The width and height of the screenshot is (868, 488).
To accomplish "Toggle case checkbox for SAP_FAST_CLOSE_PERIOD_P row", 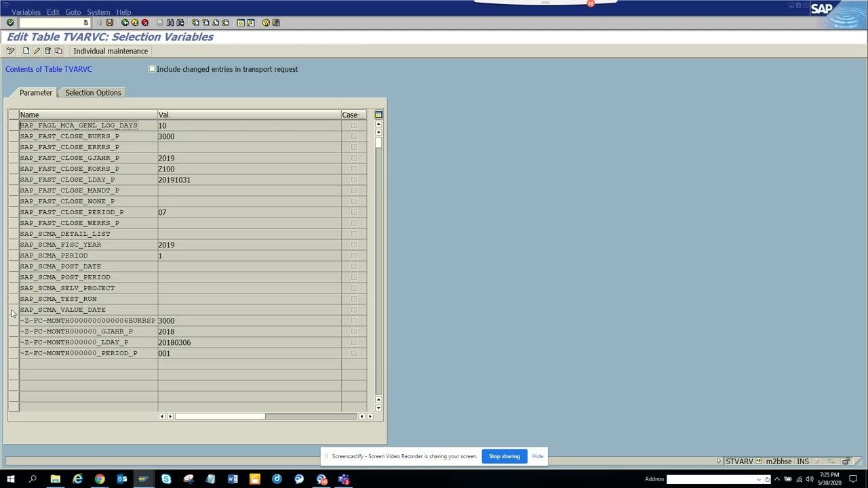I will pyautogui.click(x=354, y=212).
